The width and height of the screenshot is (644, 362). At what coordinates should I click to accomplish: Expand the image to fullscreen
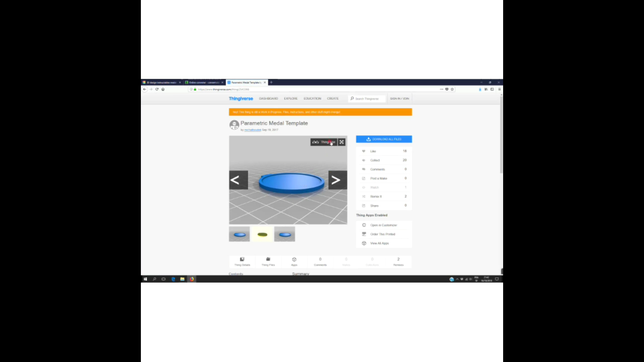click(341, 142)
